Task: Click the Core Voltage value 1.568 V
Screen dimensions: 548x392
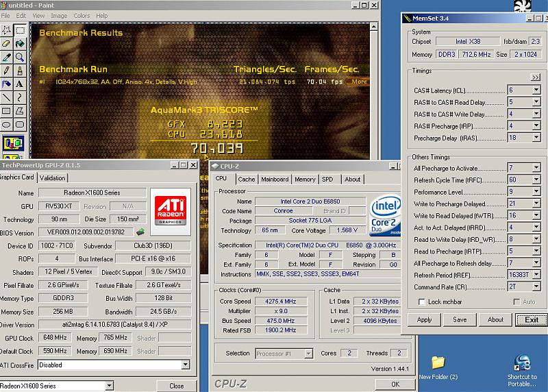Action: tap(347, 230)
